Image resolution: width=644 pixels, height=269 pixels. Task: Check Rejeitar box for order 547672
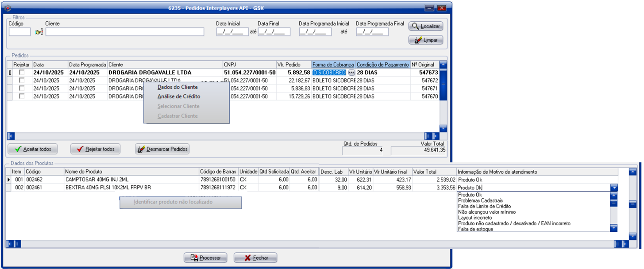pyautogui.click(x=21, y=81)
